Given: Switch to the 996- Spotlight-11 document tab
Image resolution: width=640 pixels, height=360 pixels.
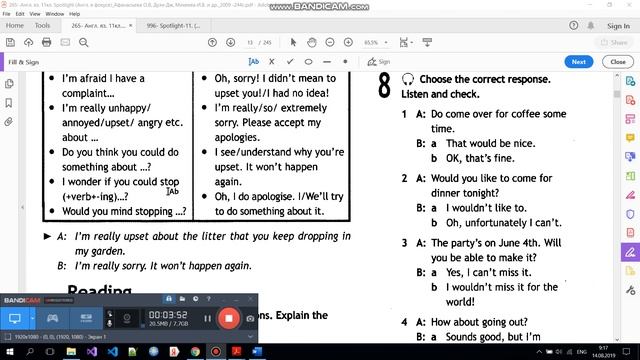Looking at the screenshot, I should coord(173,25).
